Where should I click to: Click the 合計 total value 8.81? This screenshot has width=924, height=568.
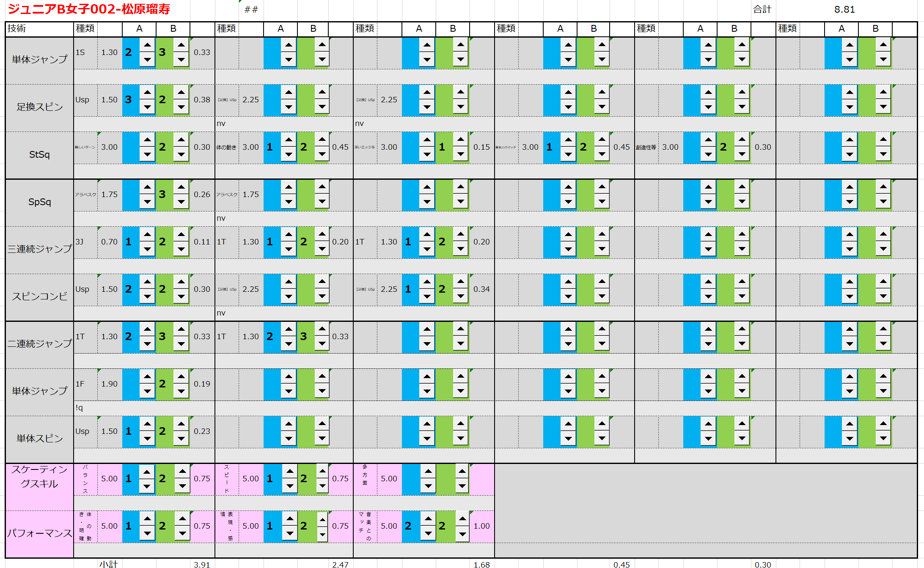point(844,9)
